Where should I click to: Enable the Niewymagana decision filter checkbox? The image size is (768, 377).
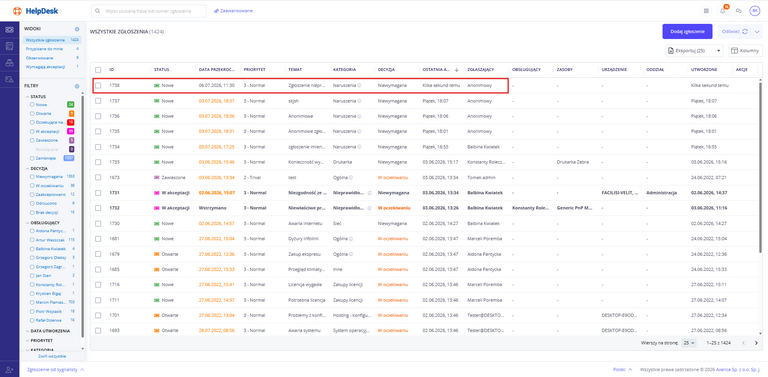coord(32,176)
